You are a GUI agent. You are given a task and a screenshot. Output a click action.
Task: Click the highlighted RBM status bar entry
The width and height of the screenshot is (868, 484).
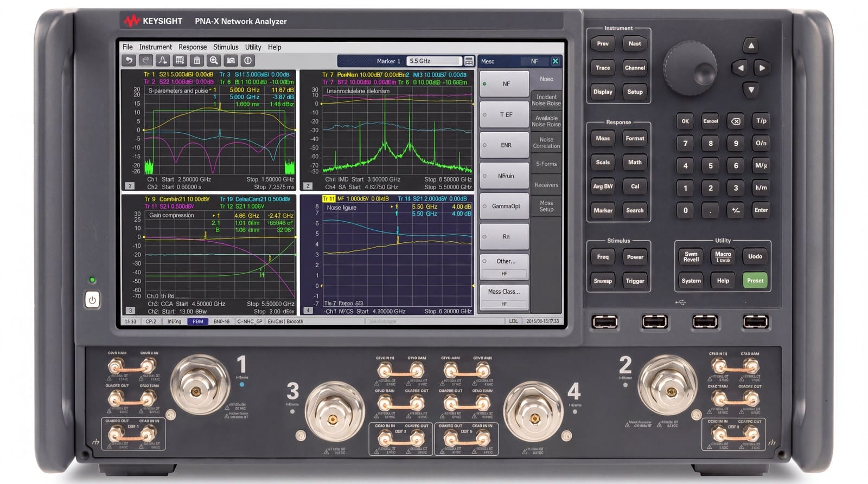click(198, 321)
